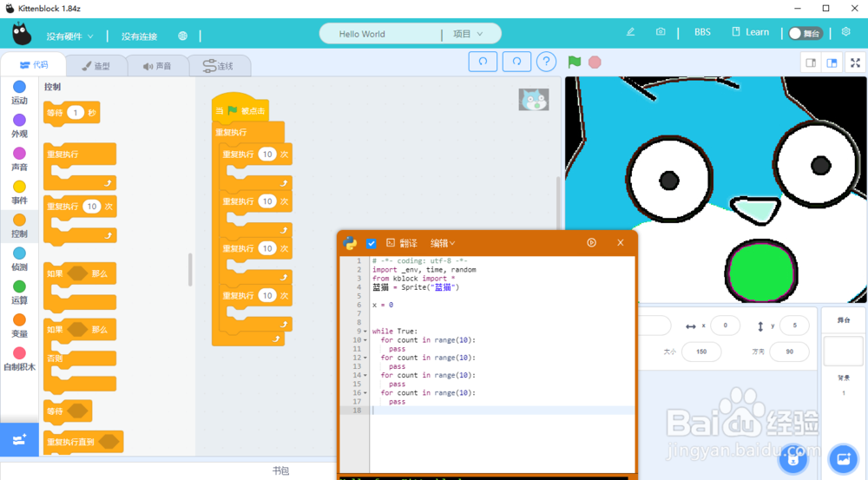The height and width of the screenshot is (480, 868).
Task: Click the redo arrow button
Action: click(x=516, y=62)
